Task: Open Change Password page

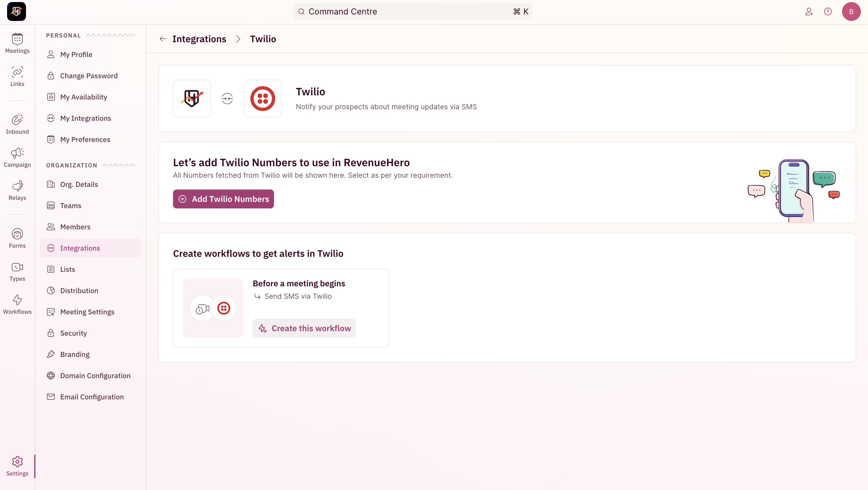Action: pyautogui.click(x=91, y=76)
